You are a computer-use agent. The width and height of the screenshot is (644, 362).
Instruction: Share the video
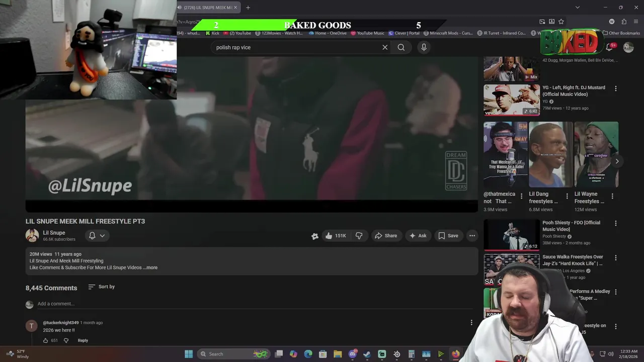[x=386, y=236]
